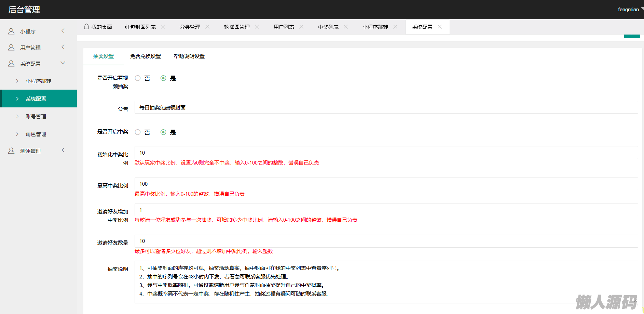Open the fengmian user dropdown
The image size is (644, 314).
pyautogui.click(x=629, y=10)
